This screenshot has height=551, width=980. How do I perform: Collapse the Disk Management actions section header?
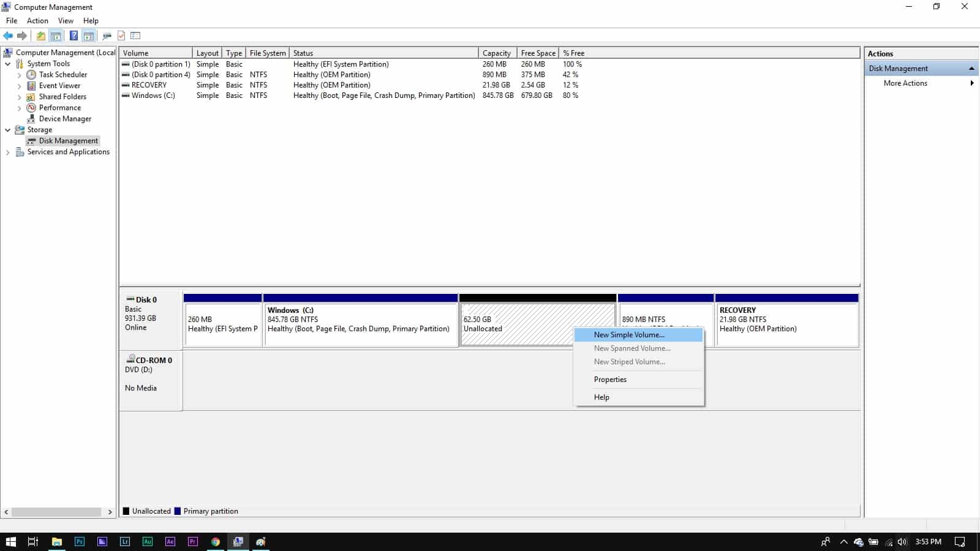click(971, 68)
